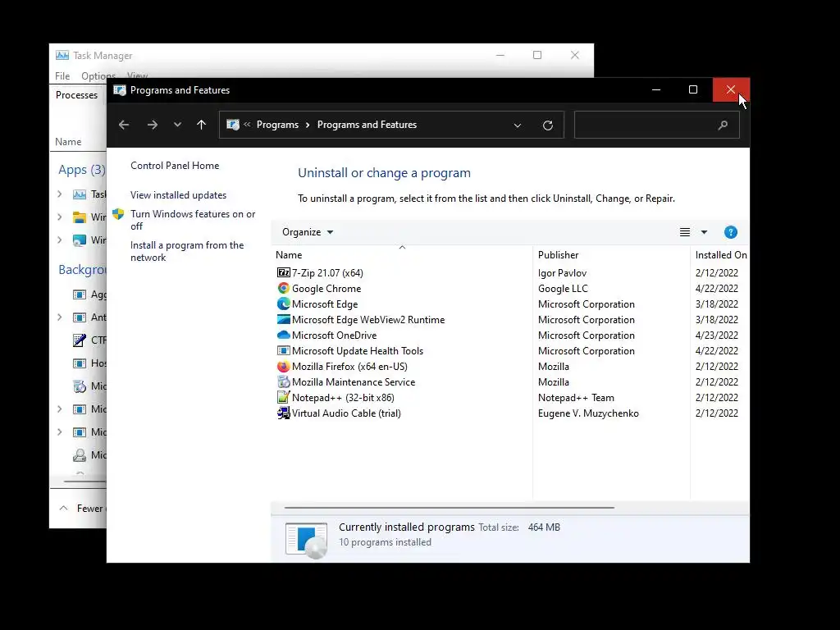Image resolution: width=840 pixels, height=630 pixels.
Task: Expand the first app row in Task Manager
Action: (59, 194)
